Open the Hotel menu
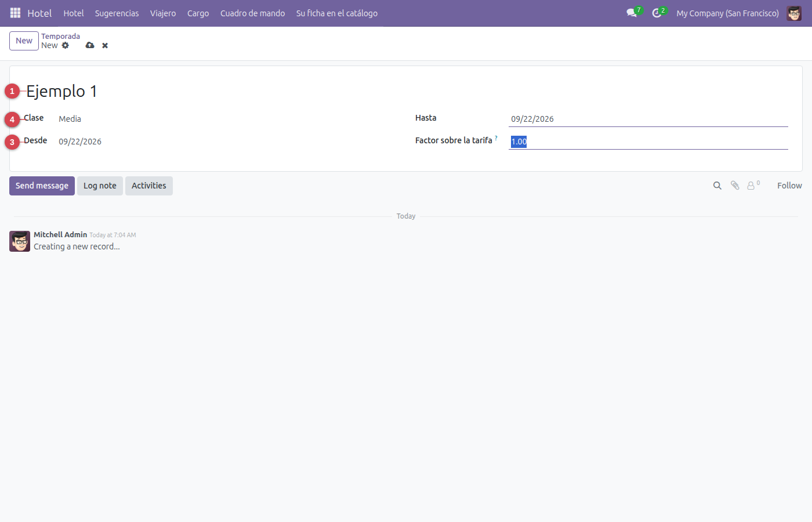Image resolution: width=812 pixels, height=522 pixels. click(x=74, y=13)
